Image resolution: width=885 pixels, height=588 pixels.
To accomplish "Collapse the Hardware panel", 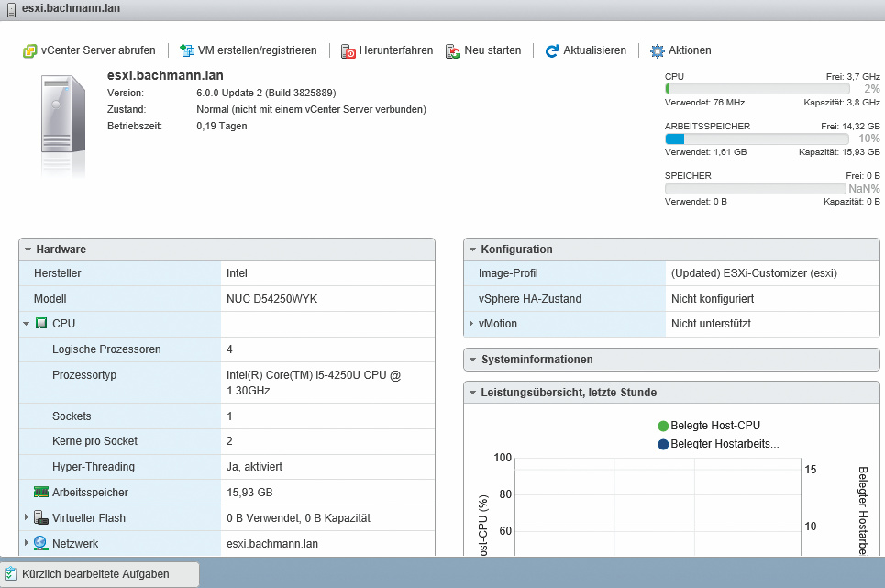I will pos(28,250).
